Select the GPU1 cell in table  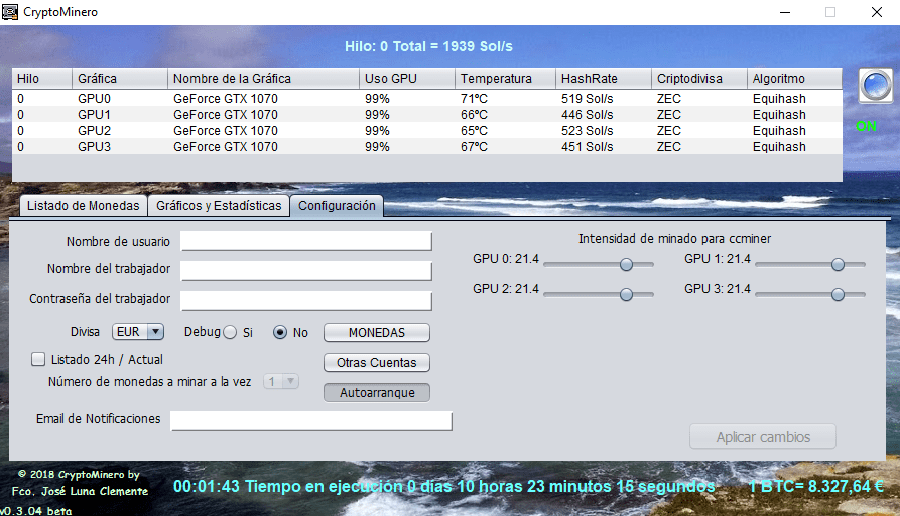[x=120, y=115]
